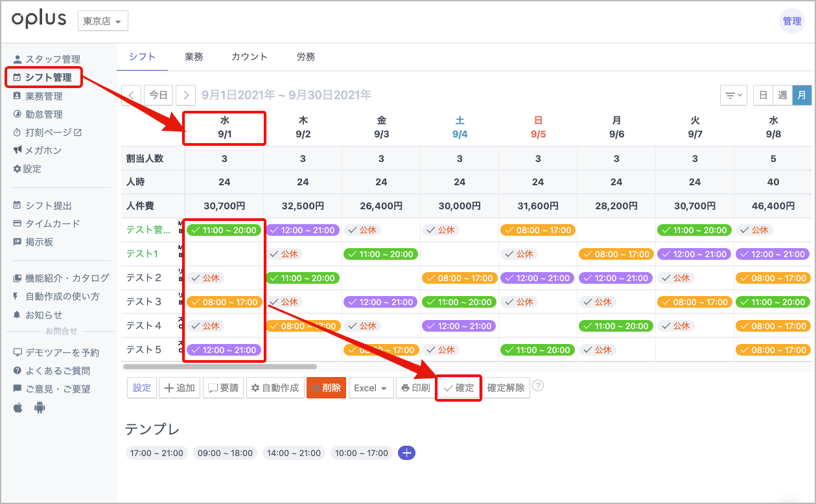Click the Apple app store icon
This screenshot has width=816, height=504.
tap(18, 408)
